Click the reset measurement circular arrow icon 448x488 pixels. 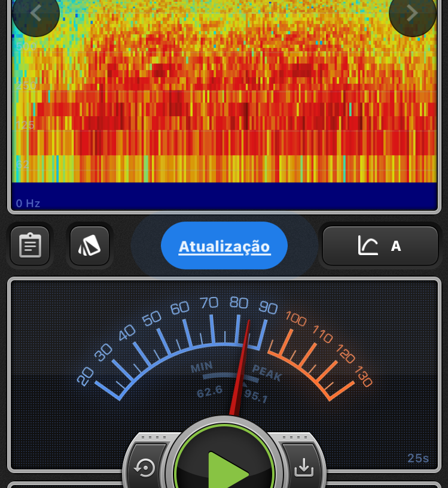[145, 467]
